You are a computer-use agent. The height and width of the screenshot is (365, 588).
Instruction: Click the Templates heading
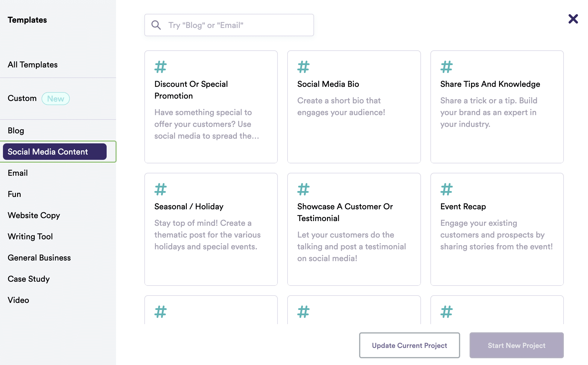pos(27,20)
